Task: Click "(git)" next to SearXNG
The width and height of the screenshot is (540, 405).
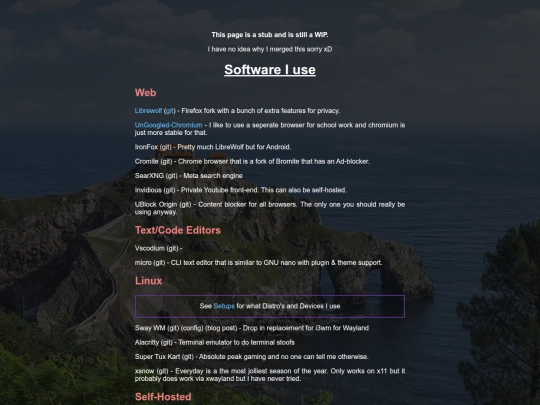Action: (x=172, y=176)
